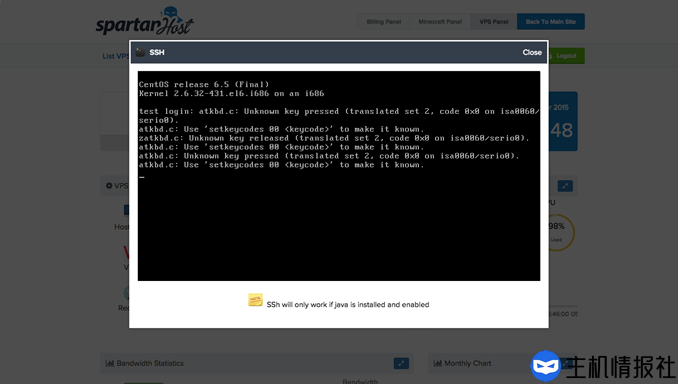Open the Billing Panel tab
678x384 pixels.
click(x=384, y=22)
